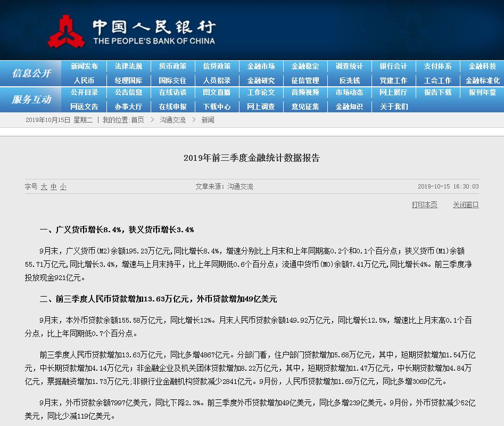The width and height of the screenshot is (504, 426).
Task: Click 文章来源: 沟通交流 text
Action: pos(224,186)
